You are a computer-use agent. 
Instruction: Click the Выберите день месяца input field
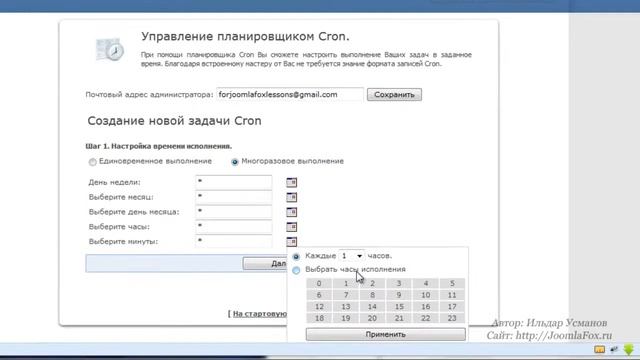coord(234,212)
